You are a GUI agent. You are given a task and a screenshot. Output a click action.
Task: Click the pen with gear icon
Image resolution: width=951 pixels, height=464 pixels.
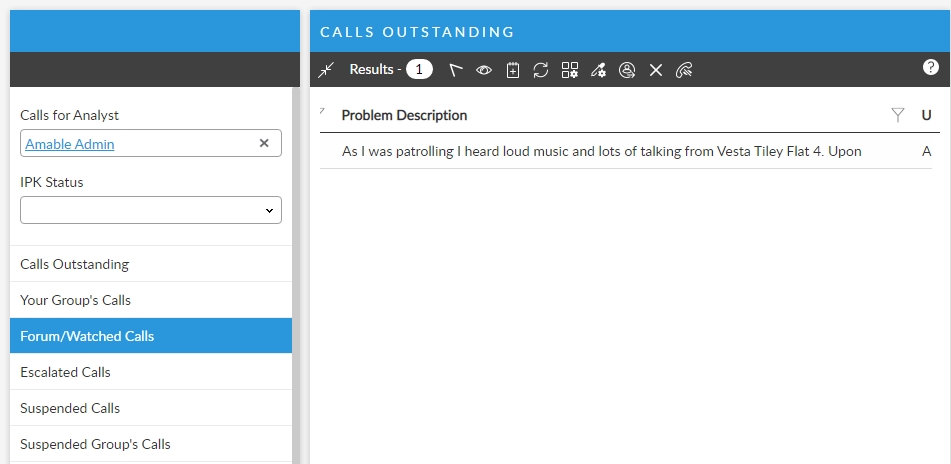click(598, 70)
